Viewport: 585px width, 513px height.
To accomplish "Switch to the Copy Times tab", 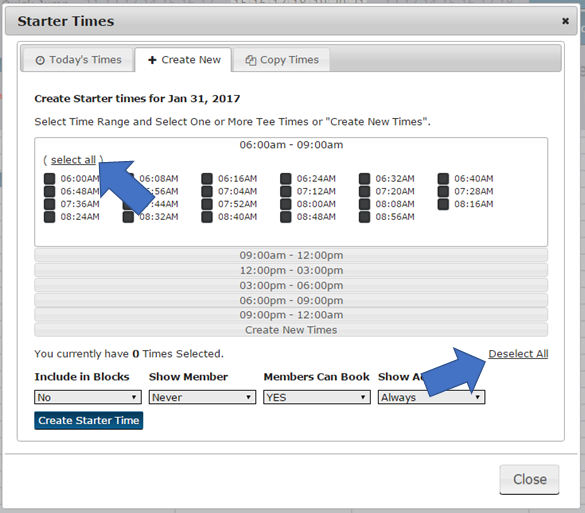I will (282, 60).
